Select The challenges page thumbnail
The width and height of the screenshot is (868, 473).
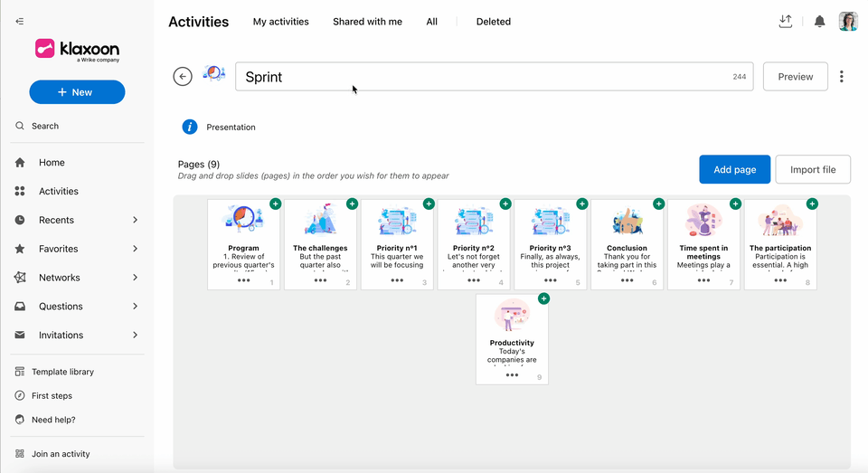320,244
